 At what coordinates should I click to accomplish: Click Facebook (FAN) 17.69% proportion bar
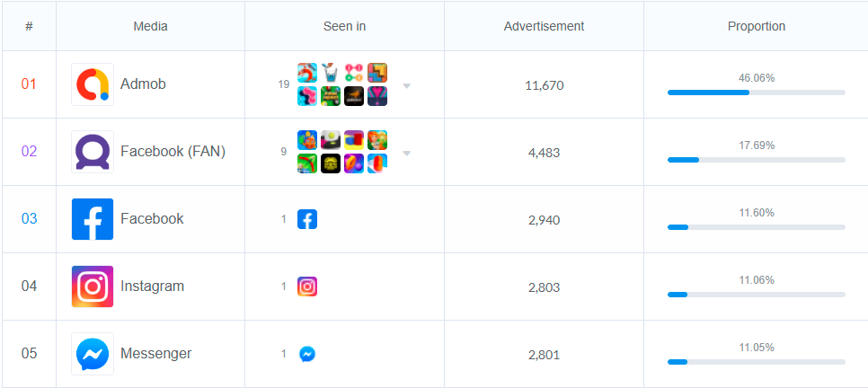coord(756,159)
